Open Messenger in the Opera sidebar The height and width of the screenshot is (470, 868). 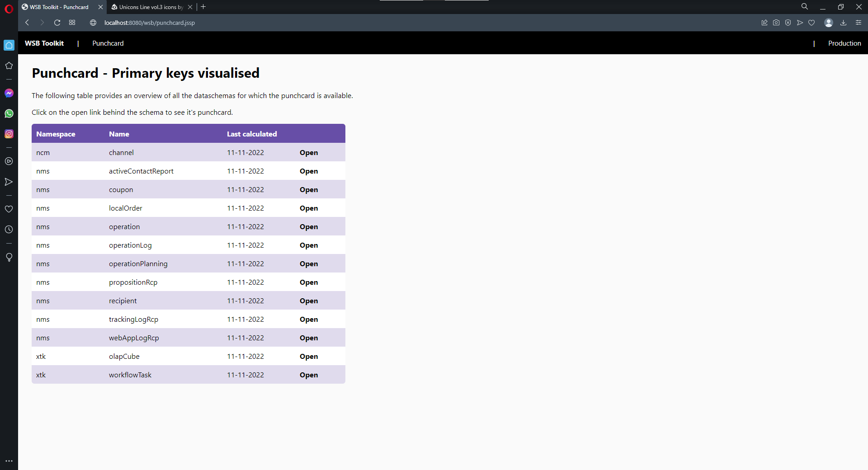[x=9, y=93]
